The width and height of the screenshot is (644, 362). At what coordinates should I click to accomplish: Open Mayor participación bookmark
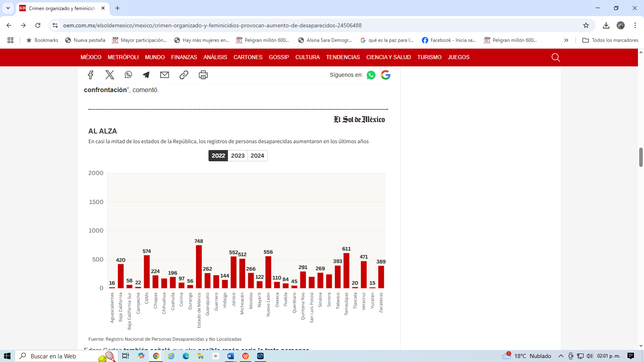point(139,40)
